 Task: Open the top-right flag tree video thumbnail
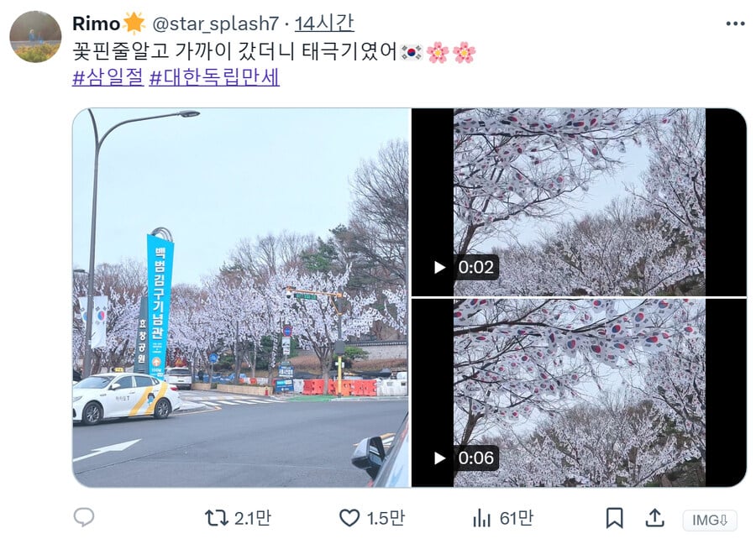click(579, 201)
